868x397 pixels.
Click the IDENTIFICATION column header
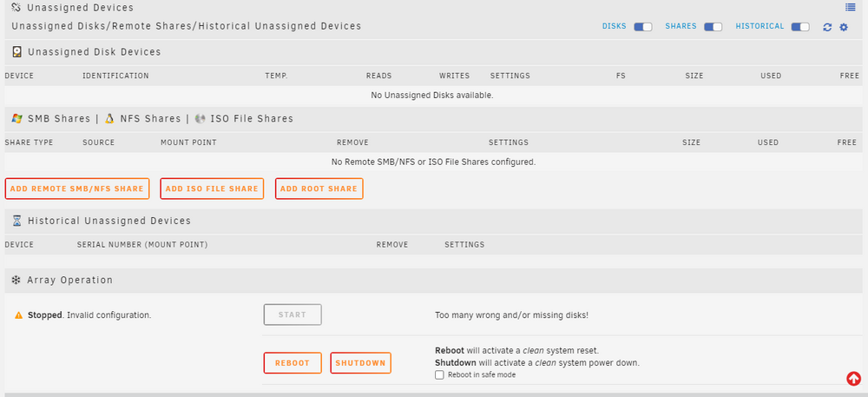[115, 76]
